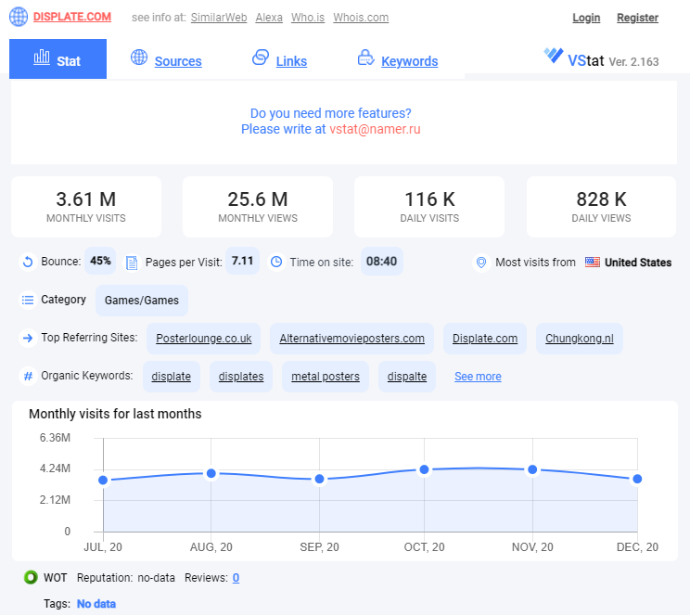690x616 pixels.
Task: Open the Keywords tab
Action: [409, 61]
